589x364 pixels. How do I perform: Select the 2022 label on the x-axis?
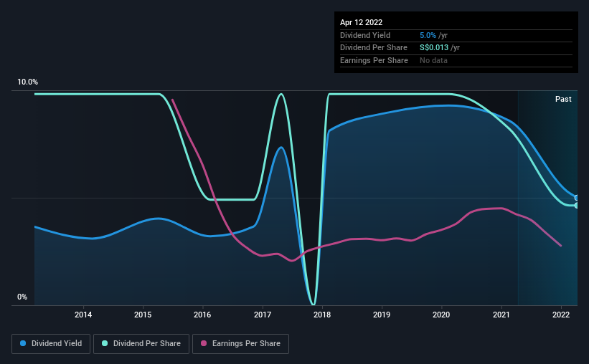(561, 315)
